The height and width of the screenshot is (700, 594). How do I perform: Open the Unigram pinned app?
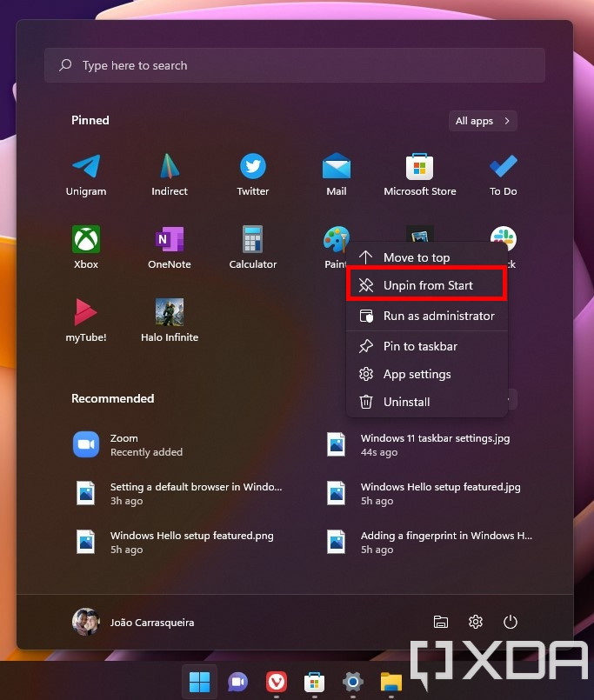(86, 175)
